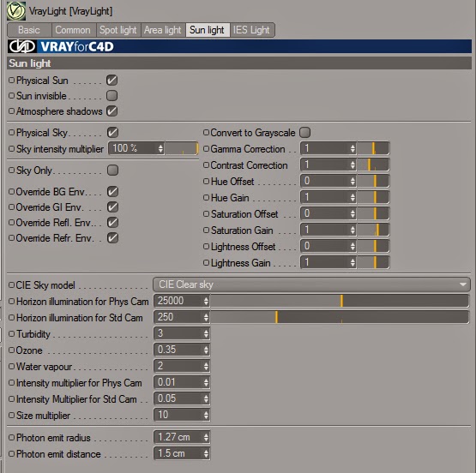Click the animation dot beside Physical Sun
The image size is (476, 473).
pos(11,81)
